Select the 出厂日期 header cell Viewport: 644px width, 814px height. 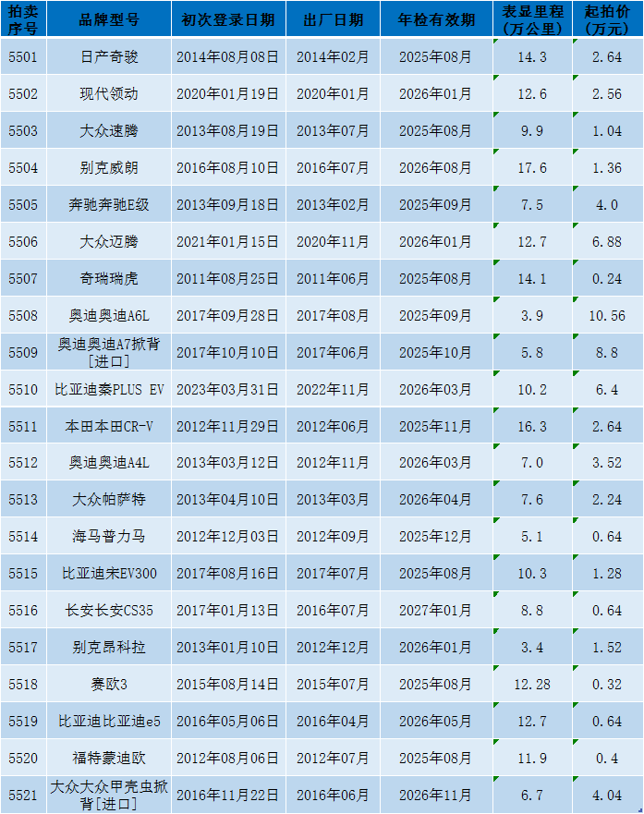[334, 19]
